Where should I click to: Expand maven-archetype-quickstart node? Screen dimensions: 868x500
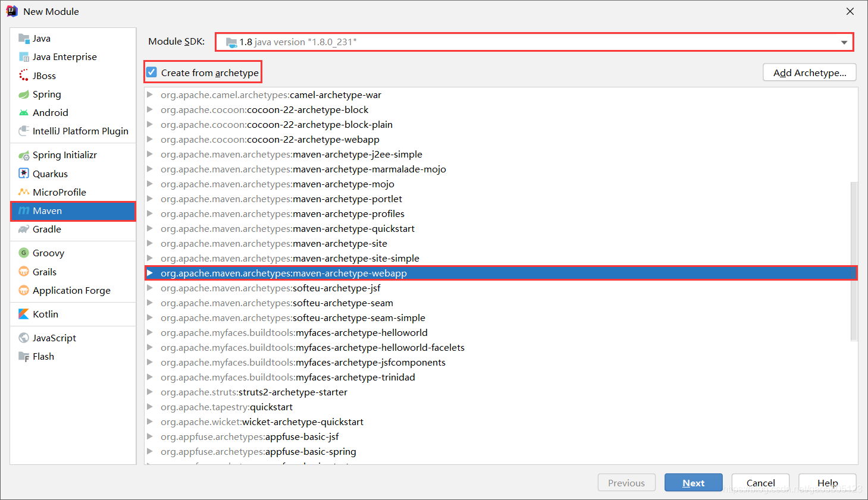pos(150,228)
